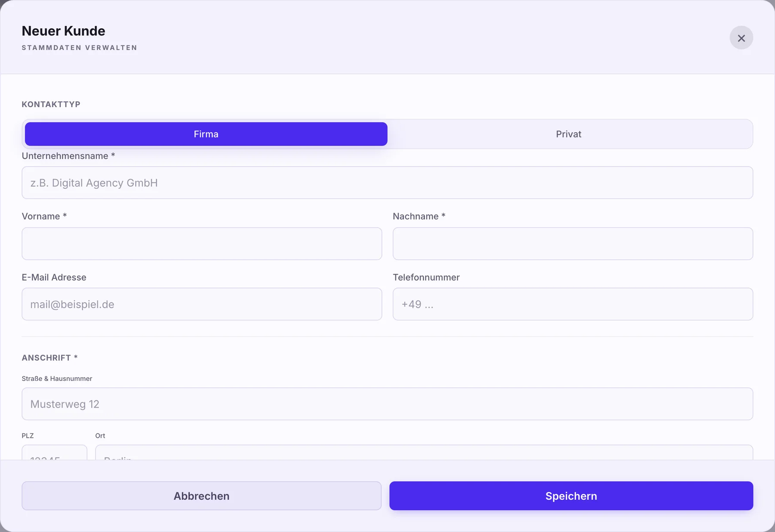The width and height of the screenshot is (775, 532).
Task: Click the 'STAMMDATEN VERWALTEN' subtitle
Action: (x=79, y=48)
